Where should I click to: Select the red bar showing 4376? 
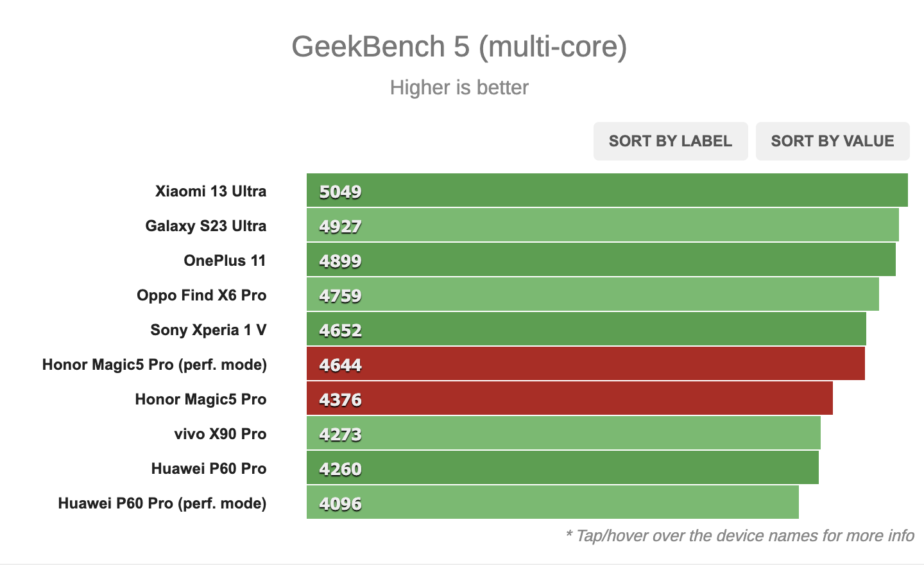tap(569, 399)
